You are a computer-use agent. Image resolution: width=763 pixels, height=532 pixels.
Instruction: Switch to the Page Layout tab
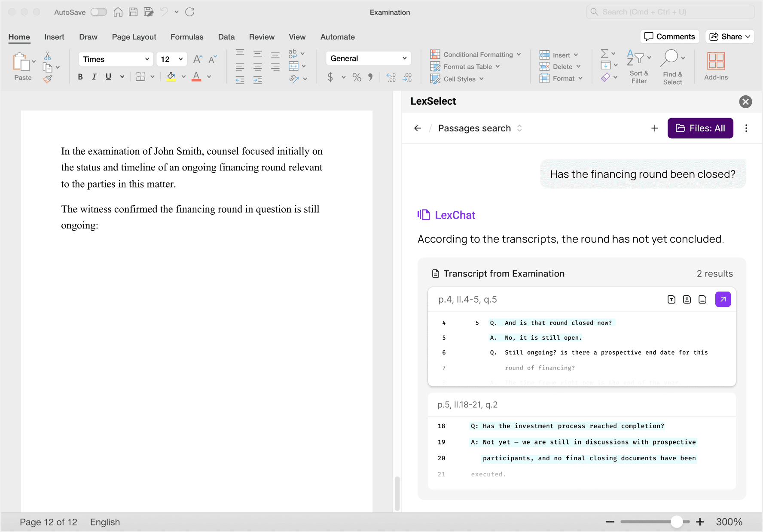pyautogui.click(x=134, y=37)
